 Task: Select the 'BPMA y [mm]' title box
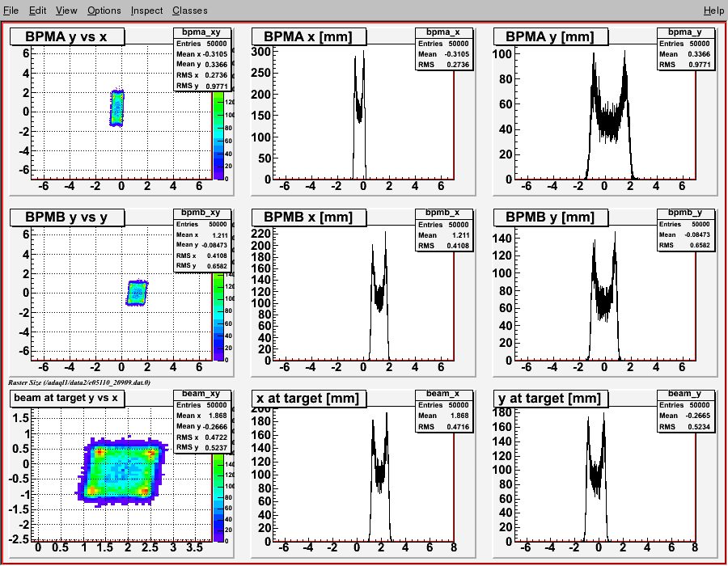point(551,36)
